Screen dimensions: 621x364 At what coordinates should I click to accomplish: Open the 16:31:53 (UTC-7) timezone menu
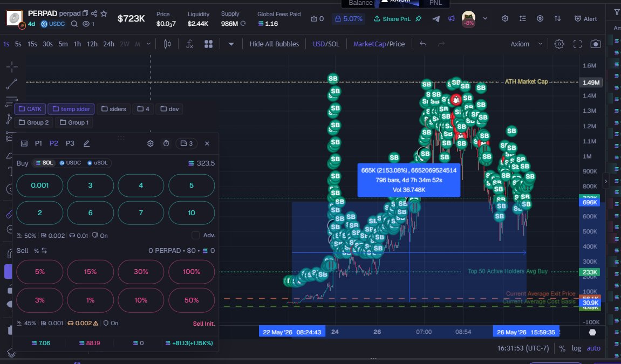[523, 348]
